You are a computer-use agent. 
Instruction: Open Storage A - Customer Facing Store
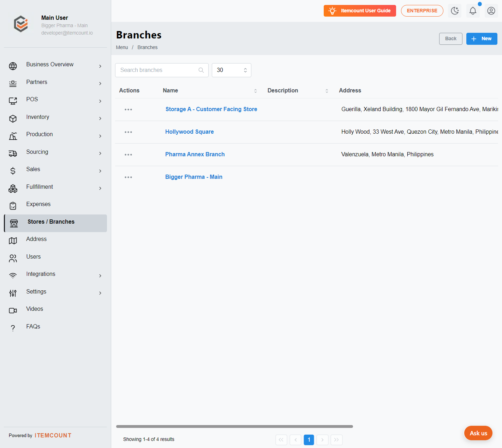point(211,109)
